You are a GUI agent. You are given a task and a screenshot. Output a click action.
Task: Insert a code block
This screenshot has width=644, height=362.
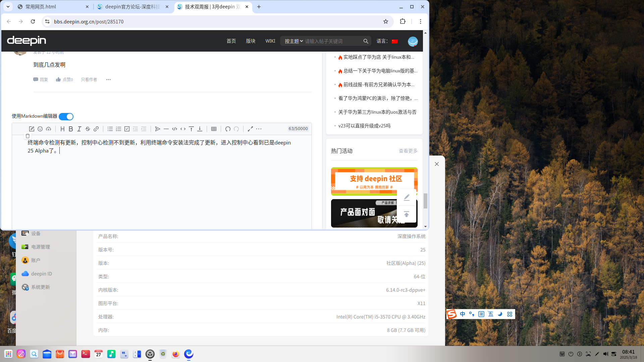174,129
